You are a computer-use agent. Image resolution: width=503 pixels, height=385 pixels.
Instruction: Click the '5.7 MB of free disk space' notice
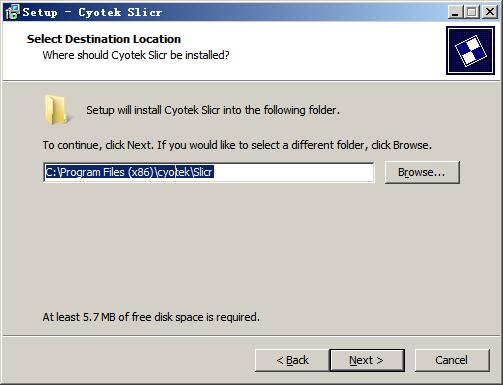(151, 317)
